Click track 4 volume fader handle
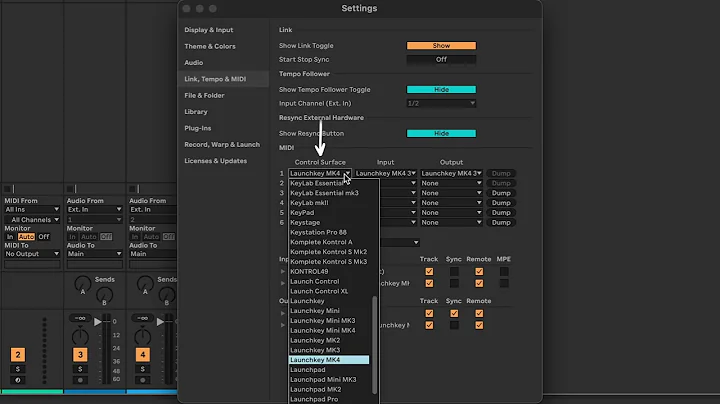The image size is (720, 404). (160, 322)
